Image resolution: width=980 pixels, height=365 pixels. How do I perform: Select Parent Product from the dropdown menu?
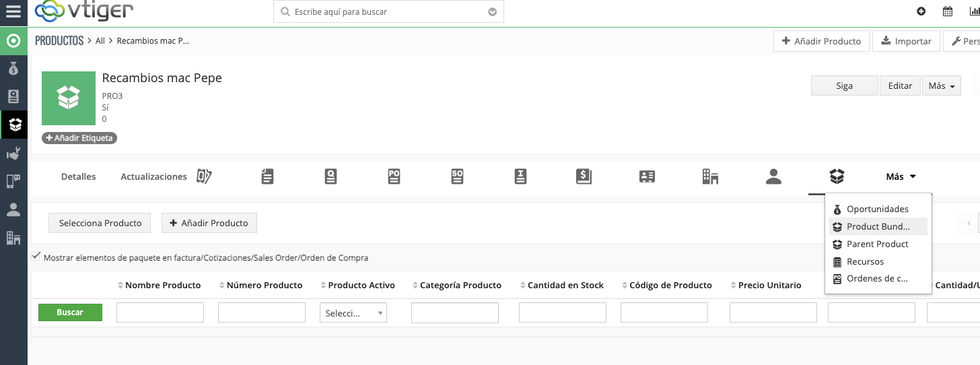877,244
